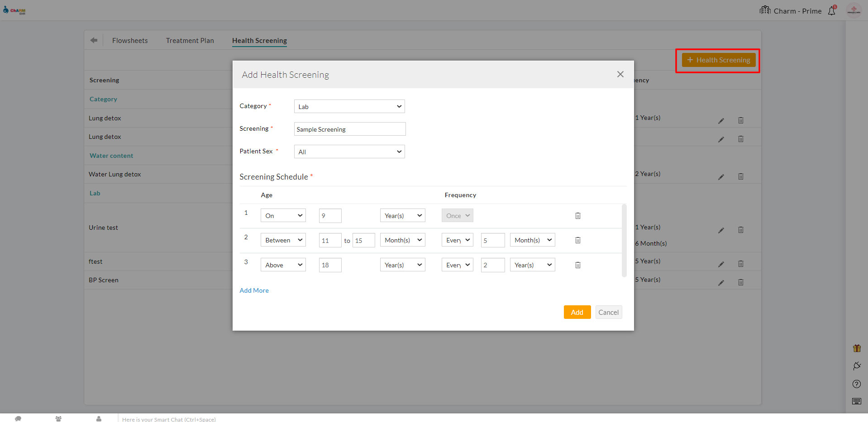Open the notifications bell
The width and height of the screenshot is (868, 422).
coord(832,11)
